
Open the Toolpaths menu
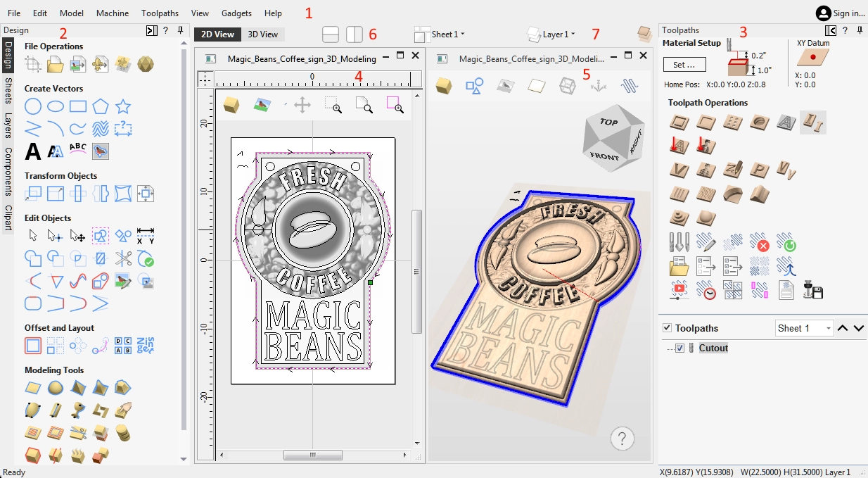point(160,13)
